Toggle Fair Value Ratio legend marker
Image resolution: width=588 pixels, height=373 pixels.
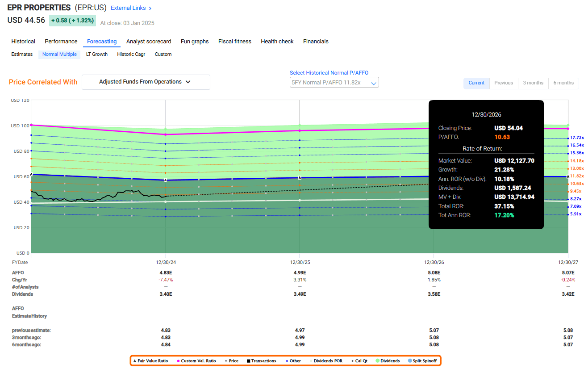[x=135, y=361]
